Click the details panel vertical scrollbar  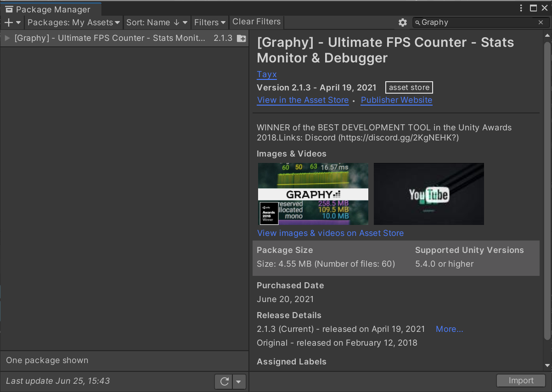(547, 190)
